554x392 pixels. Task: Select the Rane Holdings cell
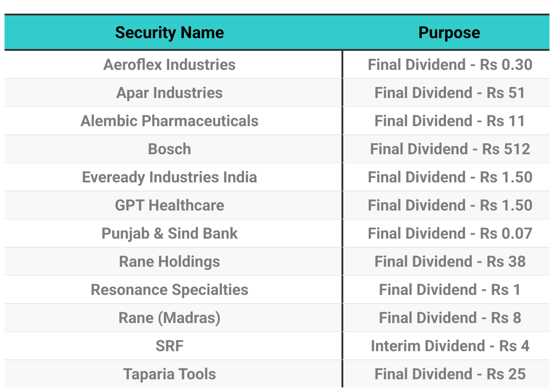pos(169,261)
